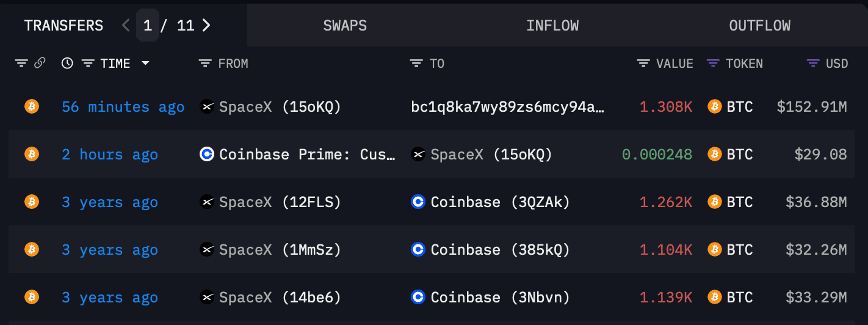Click the clock icon beside TIME

pos(68,63)
